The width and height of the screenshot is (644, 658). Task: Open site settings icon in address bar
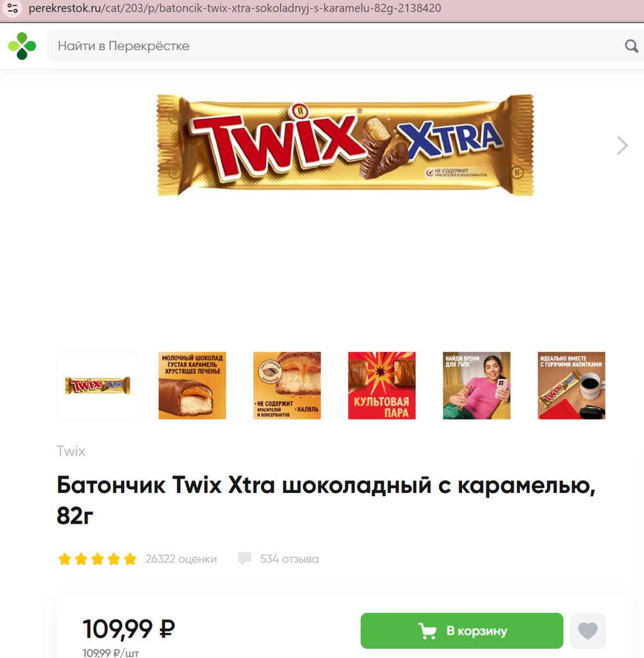(13, 8)
